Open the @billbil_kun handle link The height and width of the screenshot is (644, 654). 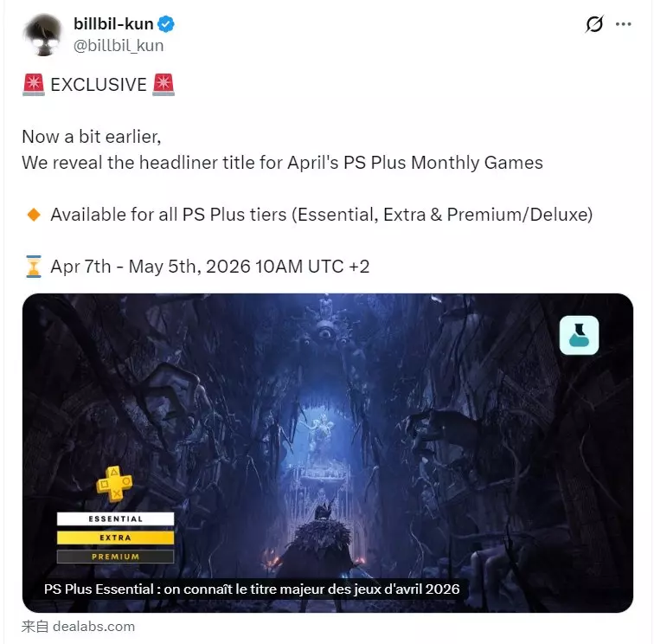119,46
